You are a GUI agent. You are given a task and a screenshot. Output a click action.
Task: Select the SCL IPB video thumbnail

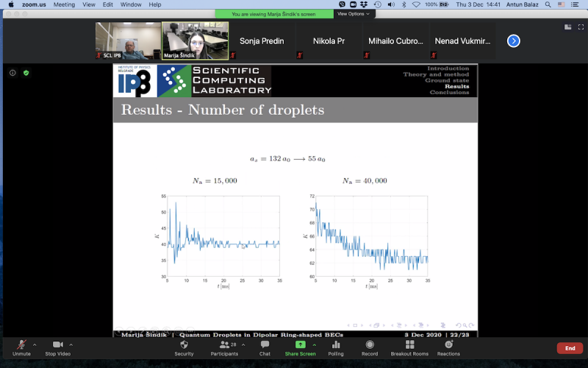[128, 40]
